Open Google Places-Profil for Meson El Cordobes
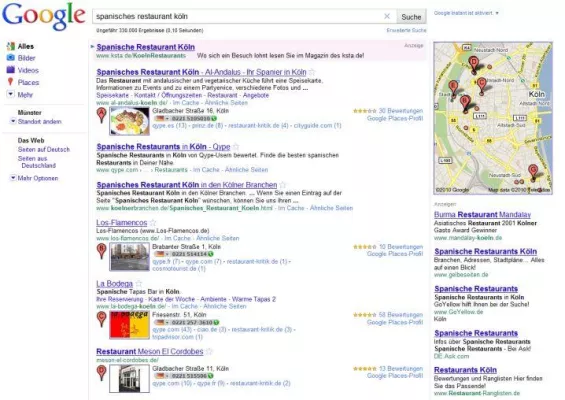This screenshot has height=400, width=565. point(395,376)
